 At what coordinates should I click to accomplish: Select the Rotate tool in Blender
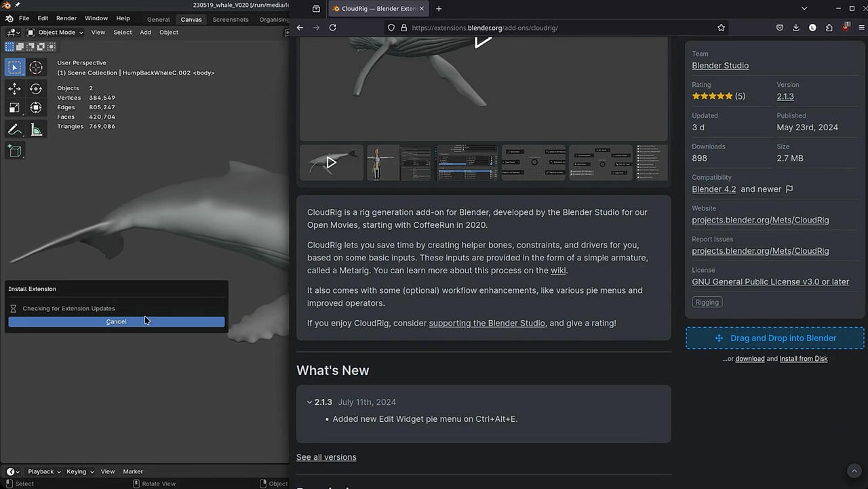36,89
